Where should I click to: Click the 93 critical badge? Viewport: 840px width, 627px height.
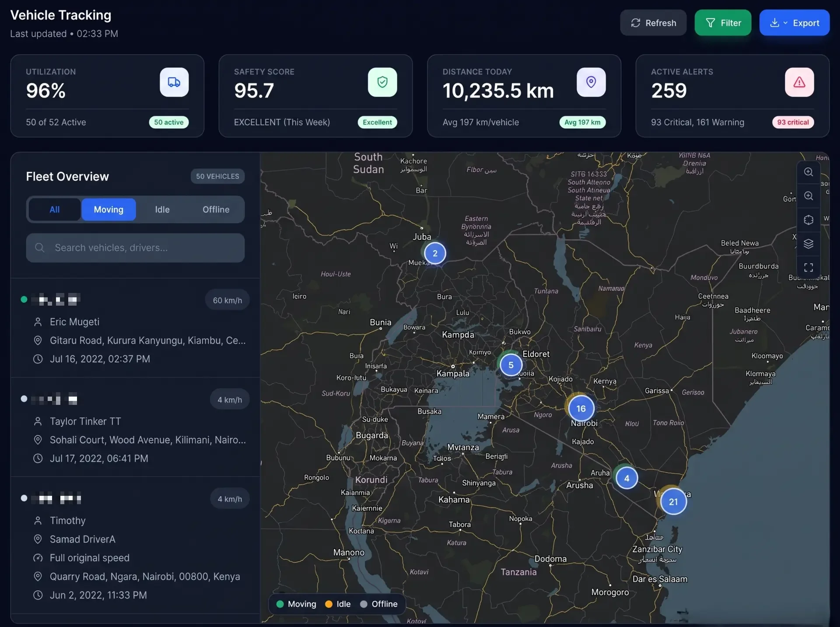coord(793,122)
